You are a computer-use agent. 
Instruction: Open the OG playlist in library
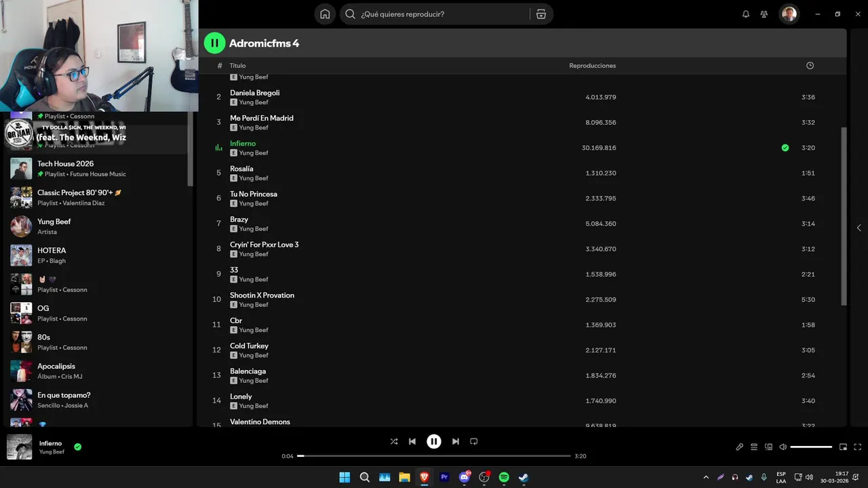[x=98, y=313]
